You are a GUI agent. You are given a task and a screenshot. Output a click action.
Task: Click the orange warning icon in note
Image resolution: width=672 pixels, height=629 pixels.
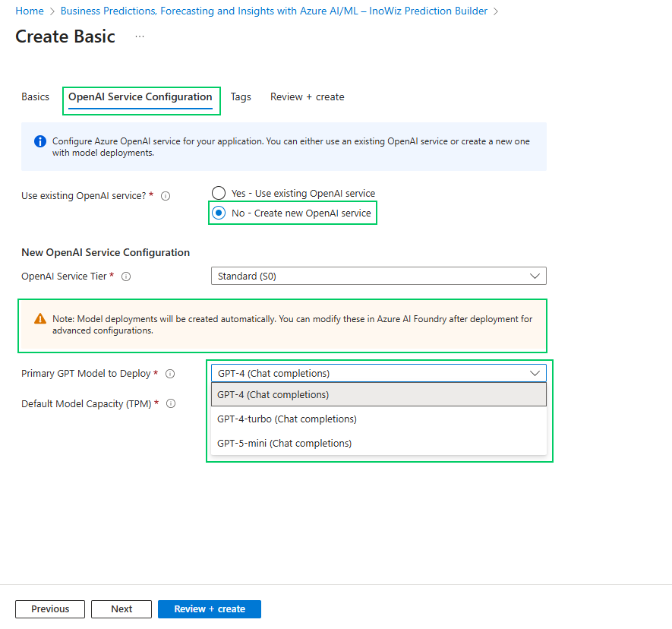(40, 319)
